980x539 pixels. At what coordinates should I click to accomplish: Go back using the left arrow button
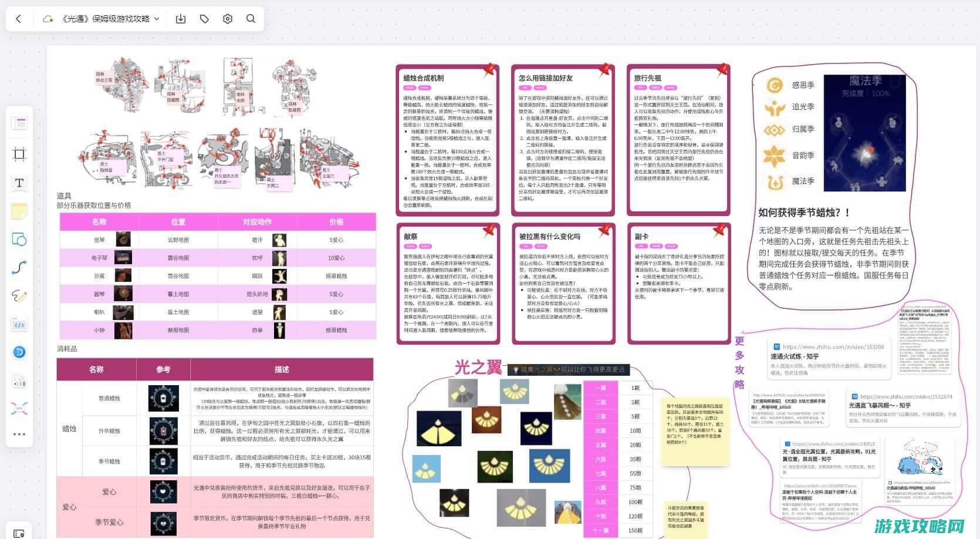18,19
